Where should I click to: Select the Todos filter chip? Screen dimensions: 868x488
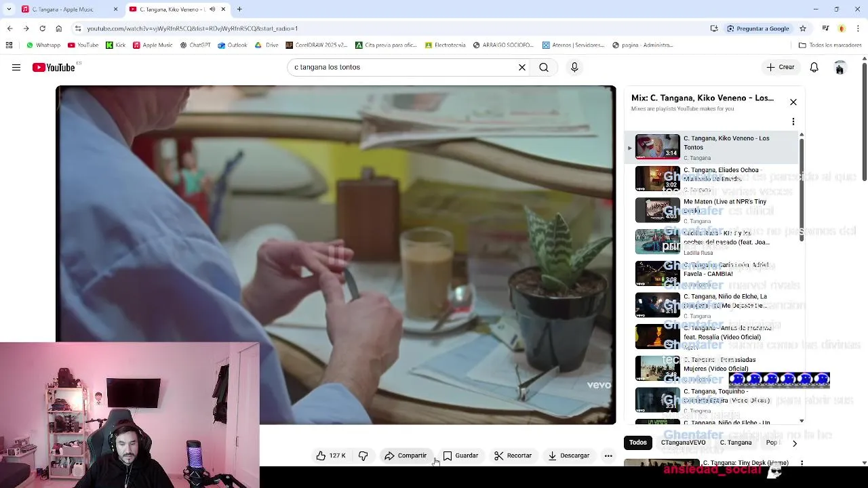click(x=637, y=443)
